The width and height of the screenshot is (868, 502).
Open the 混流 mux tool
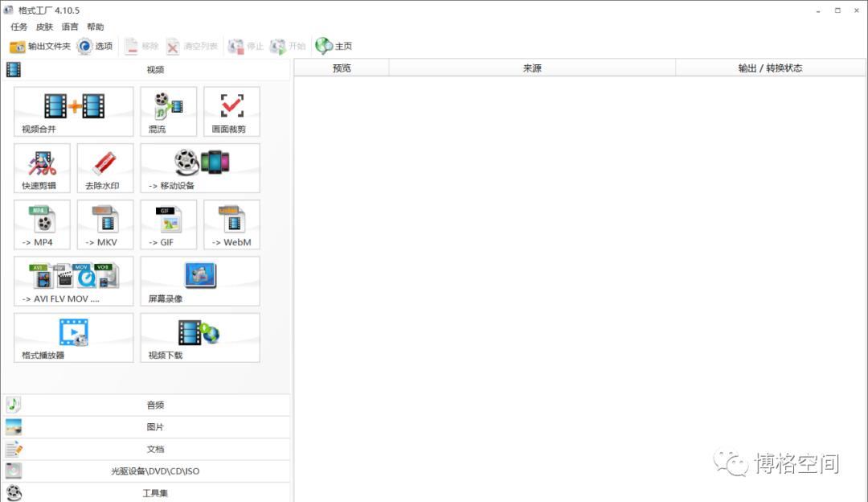coord(168,111)
